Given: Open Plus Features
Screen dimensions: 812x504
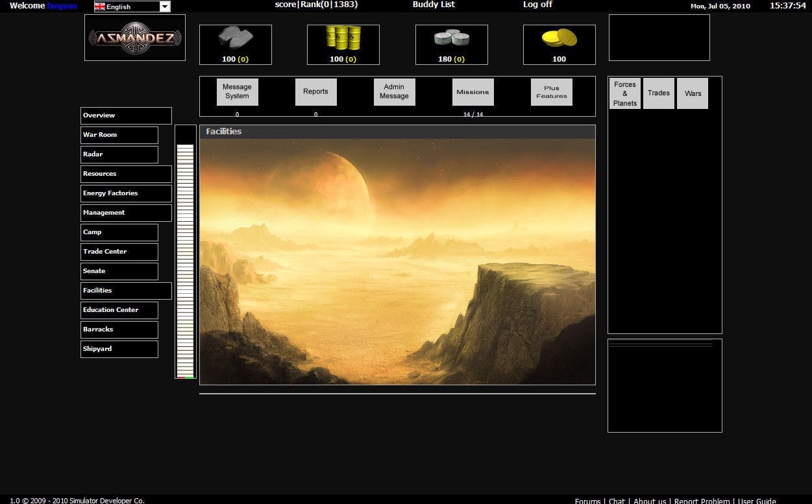Looking at the screenshot, I should 551,91.
